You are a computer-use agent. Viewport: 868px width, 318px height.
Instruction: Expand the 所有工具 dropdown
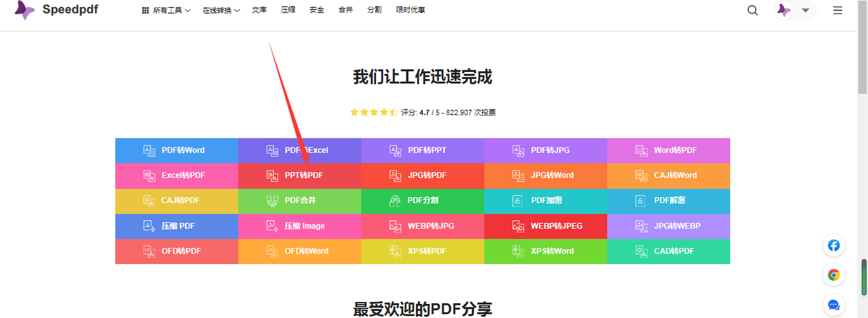(x=166, y=10)
